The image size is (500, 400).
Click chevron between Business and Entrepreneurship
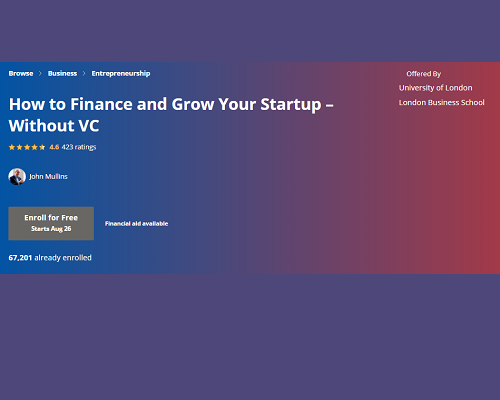click(84, 73)
